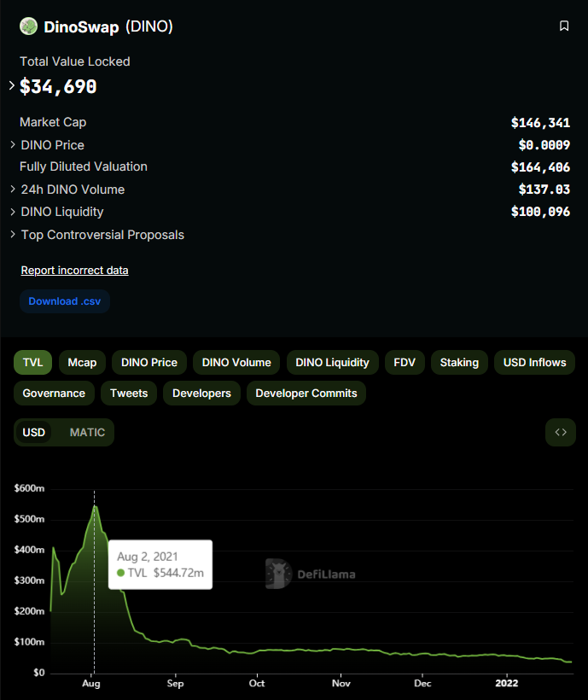Click the DinoSwap (DINO) title
The height and width of the screenshot is (700, 588).
click(x=108, y=26)
